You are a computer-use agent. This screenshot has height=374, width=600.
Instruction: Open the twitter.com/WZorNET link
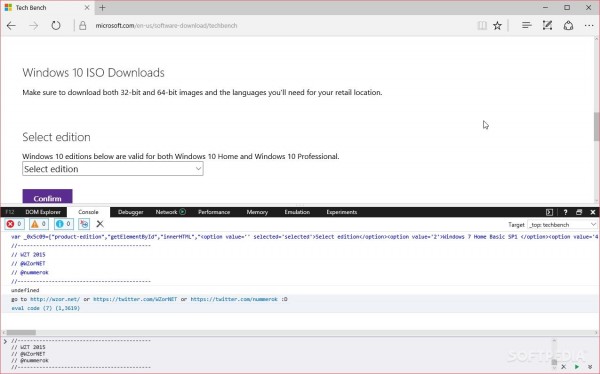[x=135, y=299]
